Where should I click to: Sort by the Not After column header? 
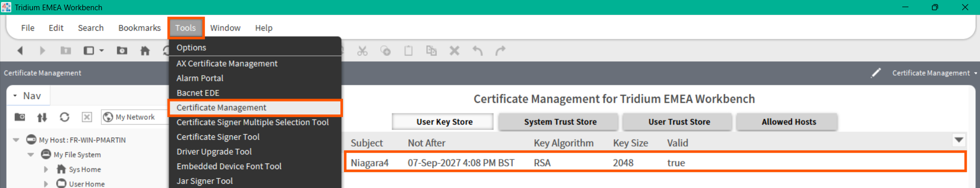click(x=426, y=143)
